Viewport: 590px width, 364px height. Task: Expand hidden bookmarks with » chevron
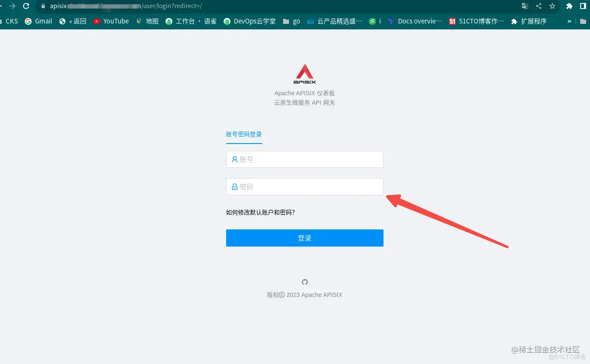[x=569, y=21]
